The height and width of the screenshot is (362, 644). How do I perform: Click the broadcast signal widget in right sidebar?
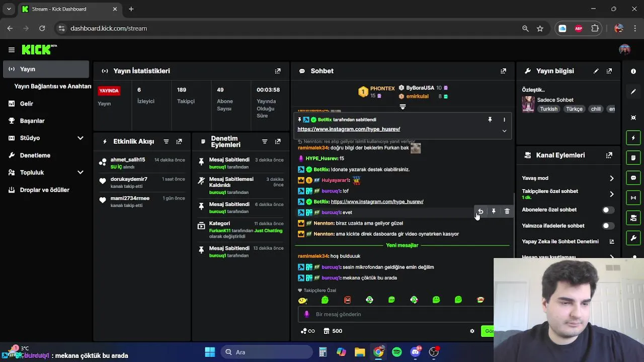(633, 198)
